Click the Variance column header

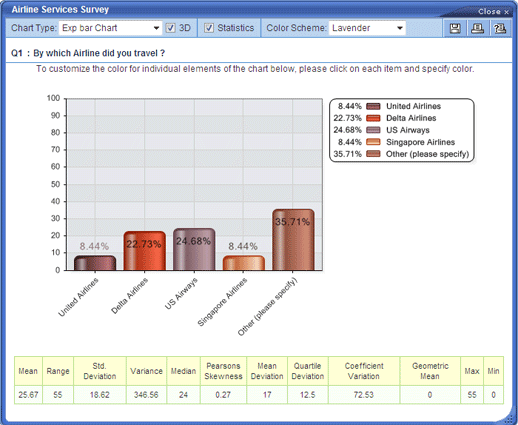point(146,371)
